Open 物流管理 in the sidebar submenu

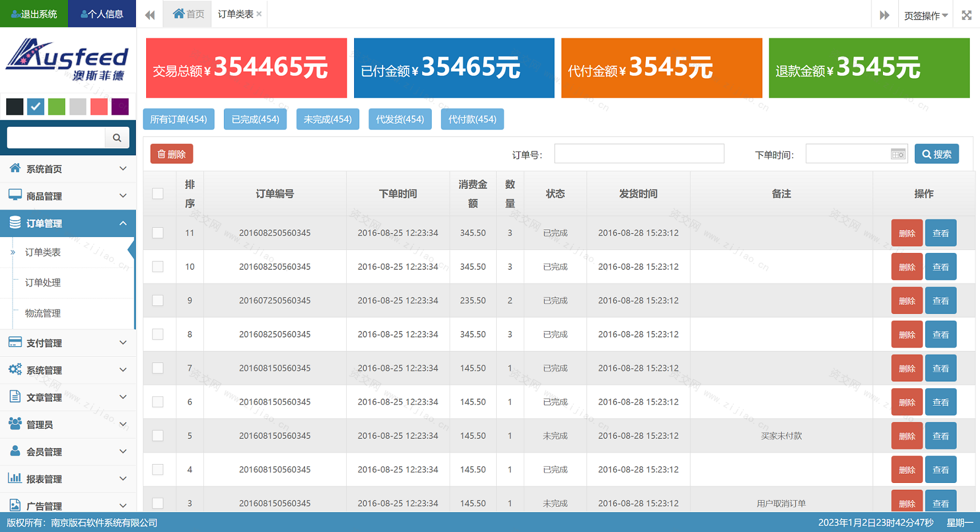[43, 313]
